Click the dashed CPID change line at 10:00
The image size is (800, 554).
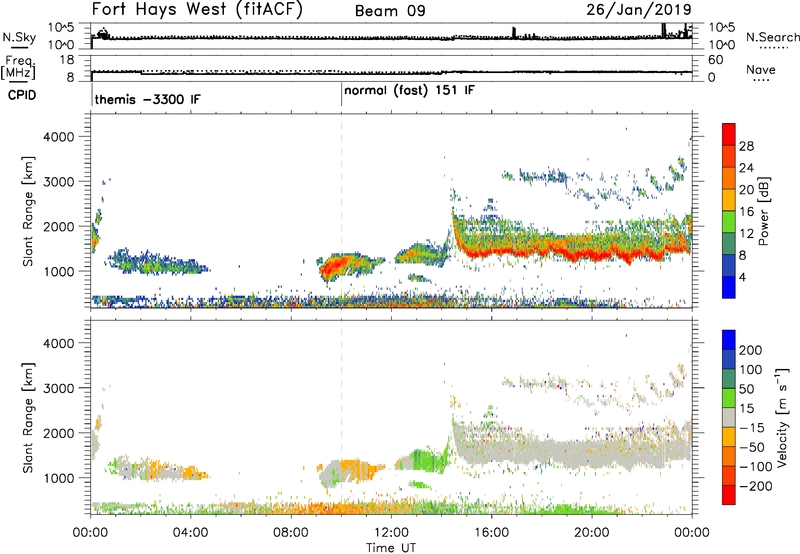pyautogui.click(x=342, y=211)
